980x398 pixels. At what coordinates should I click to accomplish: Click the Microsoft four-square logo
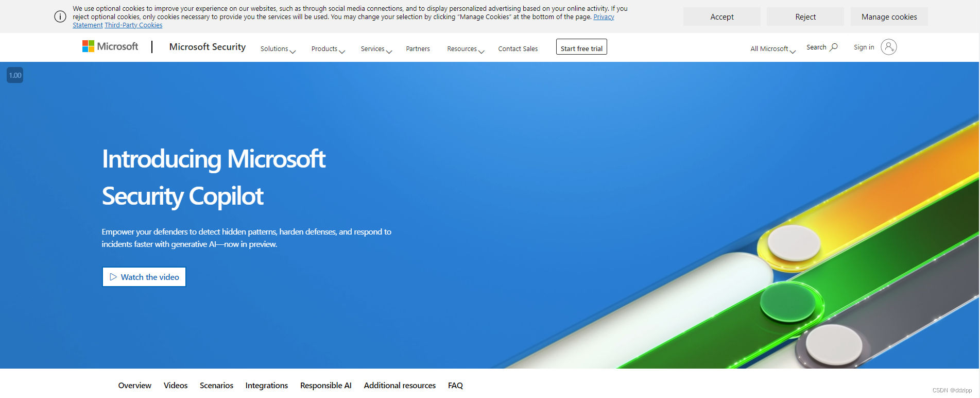88,46
